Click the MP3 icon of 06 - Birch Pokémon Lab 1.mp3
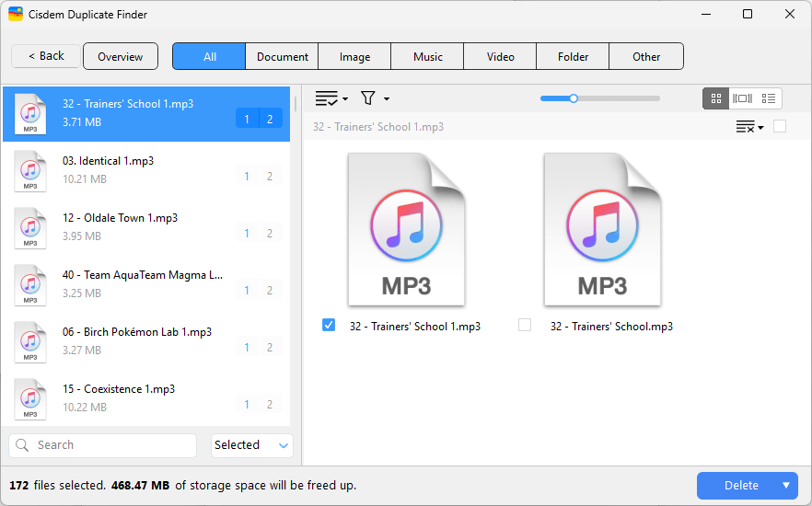The image size is (812, 506). point(30,342)
